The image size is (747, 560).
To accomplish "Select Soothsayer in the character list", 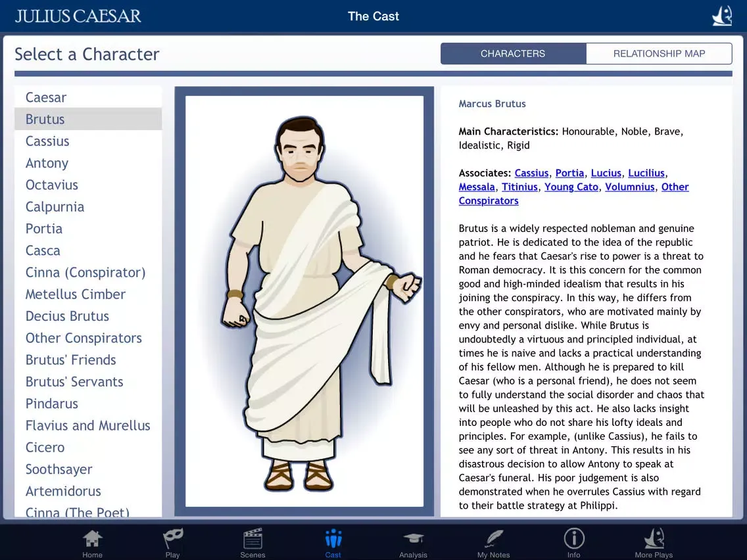I will tap(88, 469).
